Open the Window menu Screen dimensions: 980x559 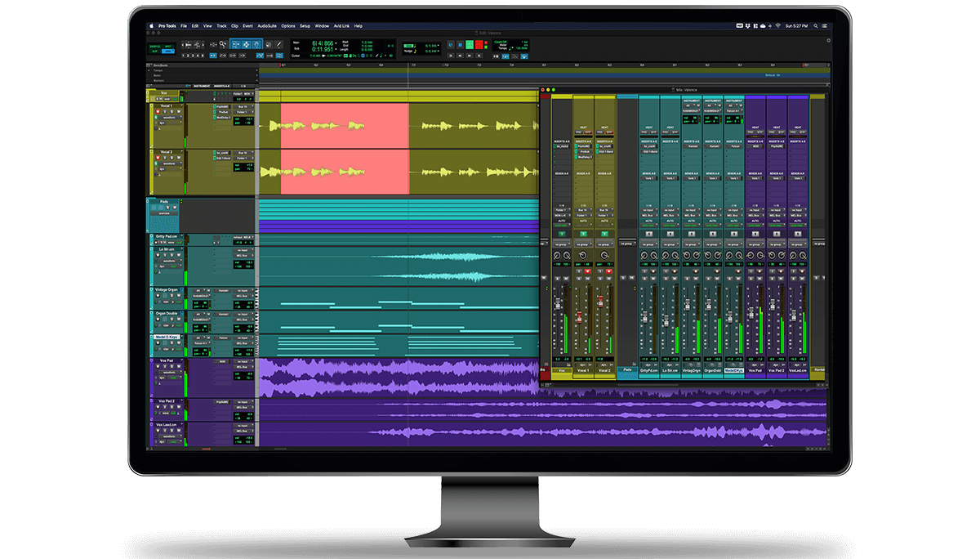pos(322,26)
